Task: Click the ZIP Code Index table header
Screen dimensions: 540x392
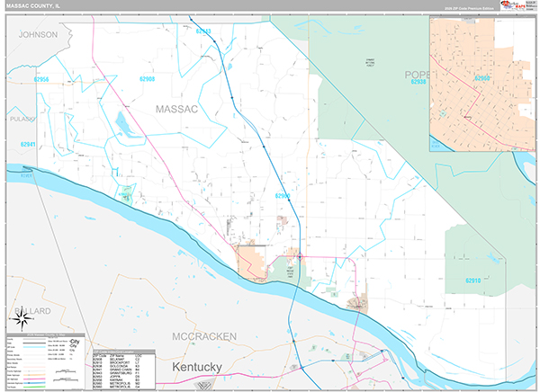Action: pos(124,352)
